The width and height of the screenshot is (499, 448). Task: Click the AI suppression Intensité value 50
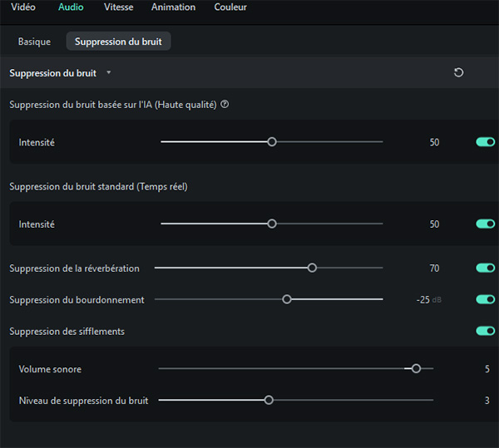[434, 142]
